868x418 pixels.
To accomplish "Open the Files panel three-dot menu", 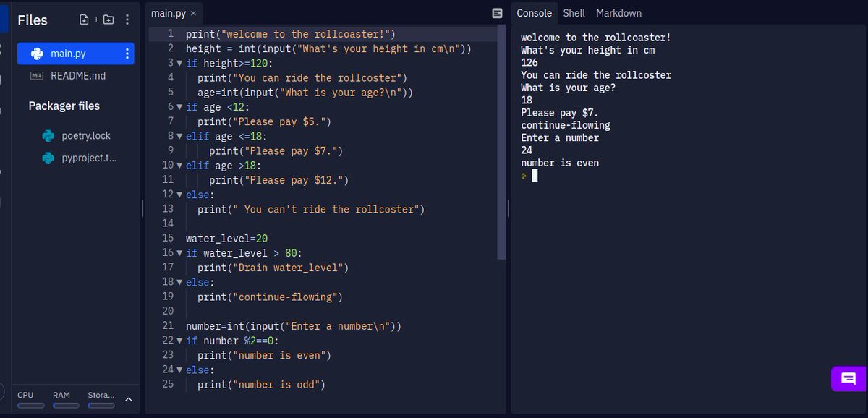I will [128, 20].
